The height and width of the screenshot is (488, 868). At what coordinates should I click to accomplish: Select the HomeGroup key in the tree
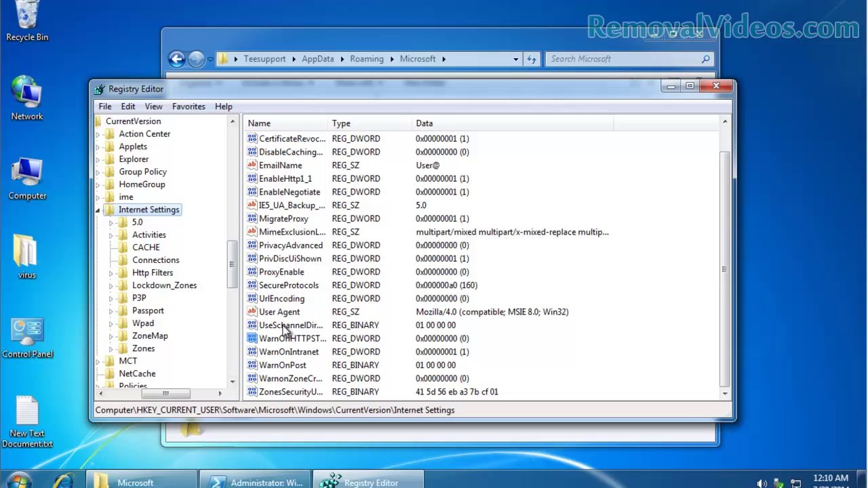tap(142, 184)
